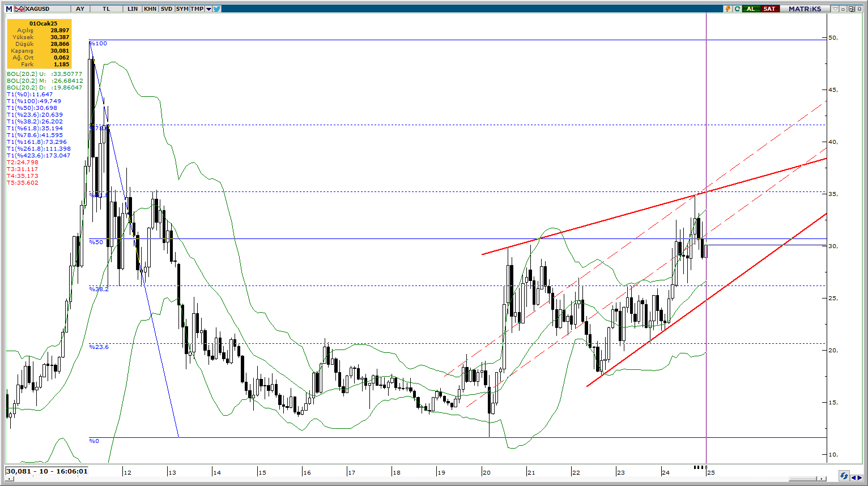Screen dimensions: 868x486
Task: Open the KHN menu button
Action: coord(150,9)
